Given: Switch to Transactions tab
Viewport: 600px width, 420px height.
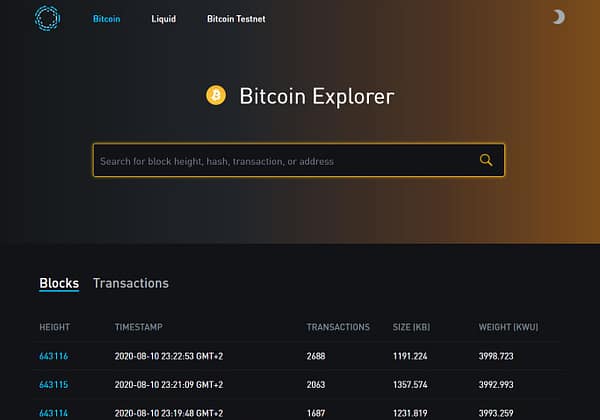Looking at the screenshot, I should coord(131,283).
